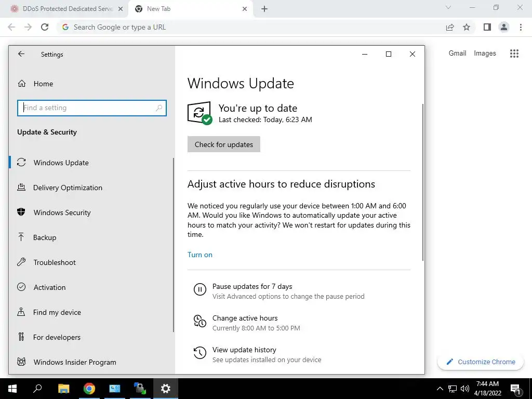Click Chrome forward button

click(28, 27)
